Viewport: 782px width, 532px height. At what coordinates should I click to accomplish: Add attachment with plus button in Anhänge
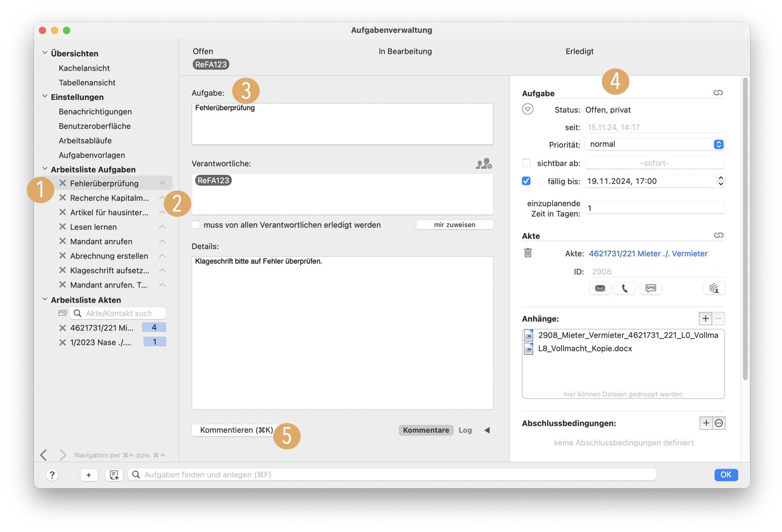point(705,319)
